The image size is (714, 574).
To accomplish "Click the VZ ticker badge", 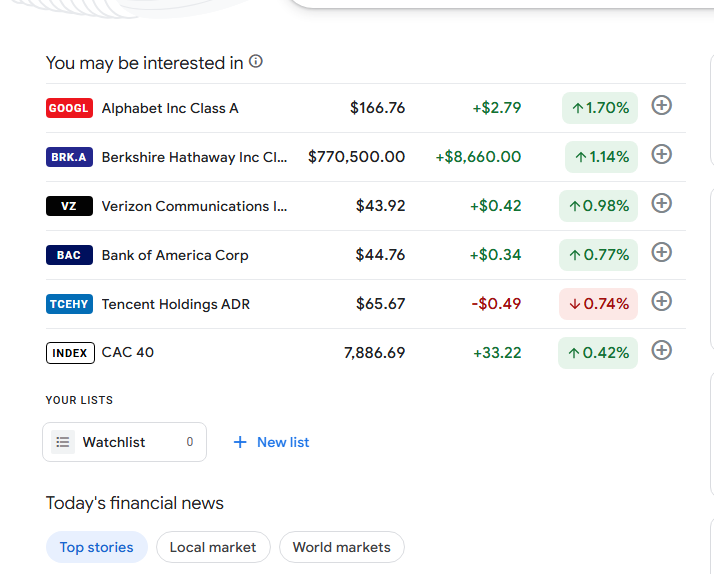I will [69, 206].
